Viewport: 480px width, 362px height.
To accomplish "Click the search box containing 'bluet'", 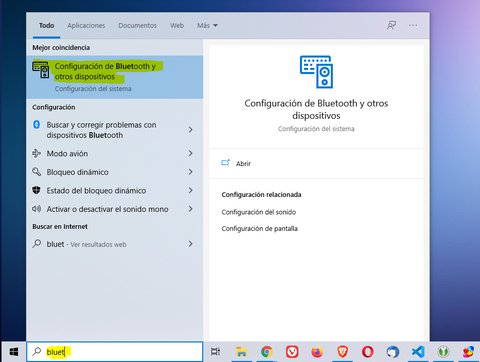I will 115,351.
